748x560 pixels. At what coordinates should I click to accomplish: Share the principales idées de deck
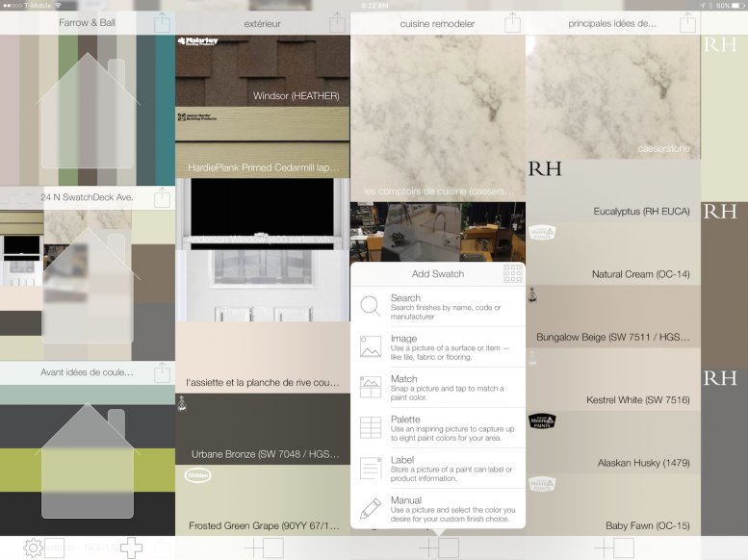(x=687, y=22)
